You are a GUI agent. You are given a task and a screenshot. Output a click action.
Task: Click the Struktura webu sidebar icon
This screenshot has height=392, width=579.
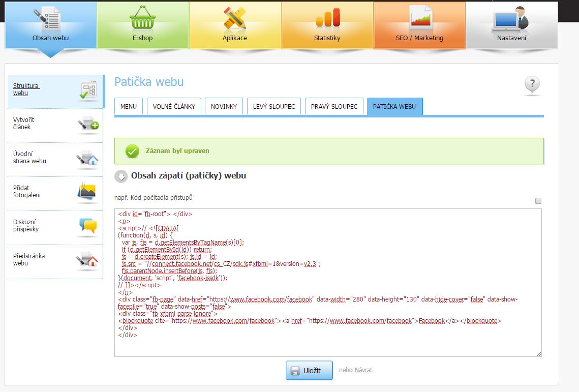coord(88,91)
